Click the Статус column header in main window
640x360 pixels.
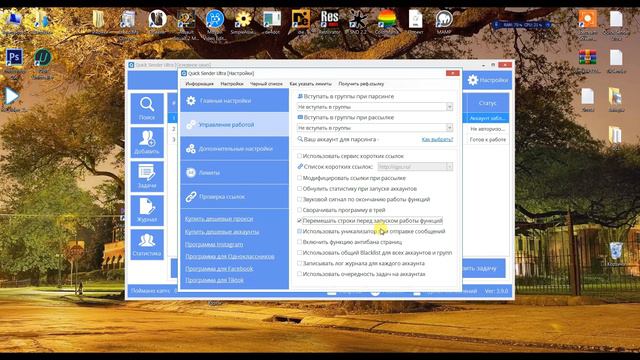pos(487,103)
